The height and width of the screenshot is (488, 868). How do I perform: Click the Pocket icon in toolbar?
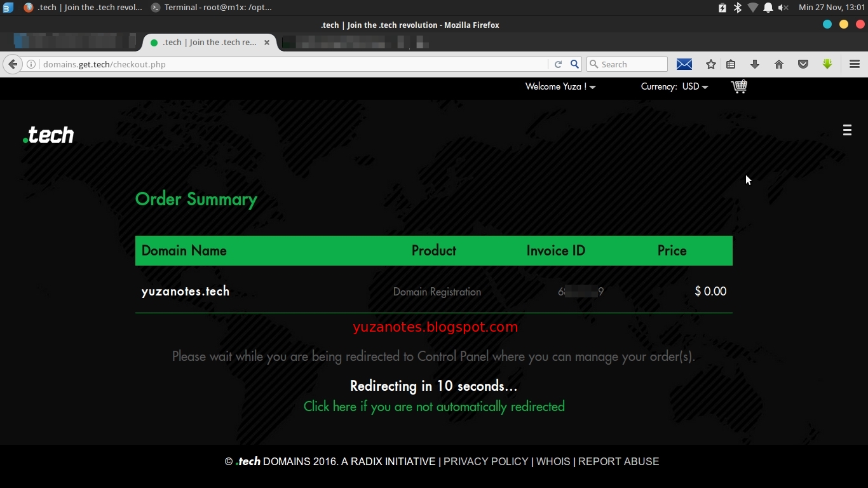coord(803,64)
